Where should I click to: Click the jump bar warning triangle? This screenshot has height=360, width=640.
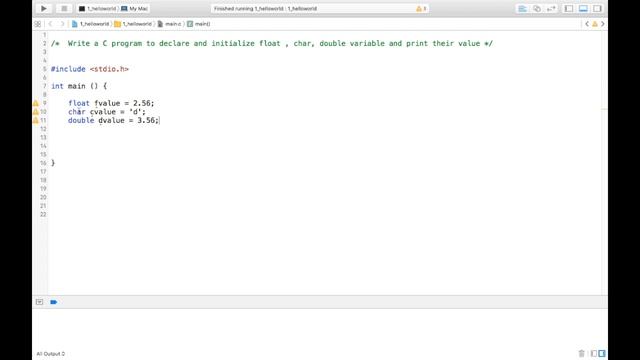tap(595, 24)
